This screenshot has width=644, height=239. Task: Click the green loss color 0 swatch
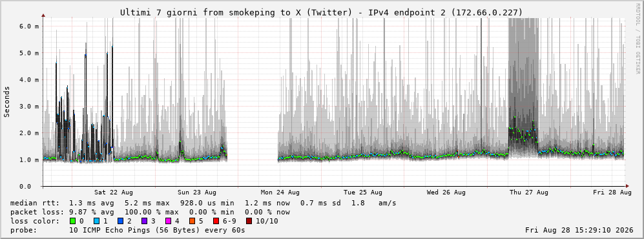[73, 222]
